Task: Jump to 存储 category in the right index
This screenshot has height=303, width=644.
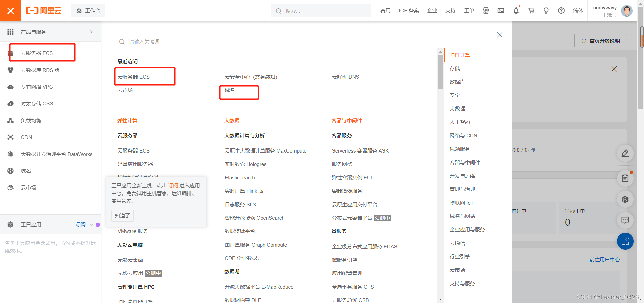Action: click(455, 68)
